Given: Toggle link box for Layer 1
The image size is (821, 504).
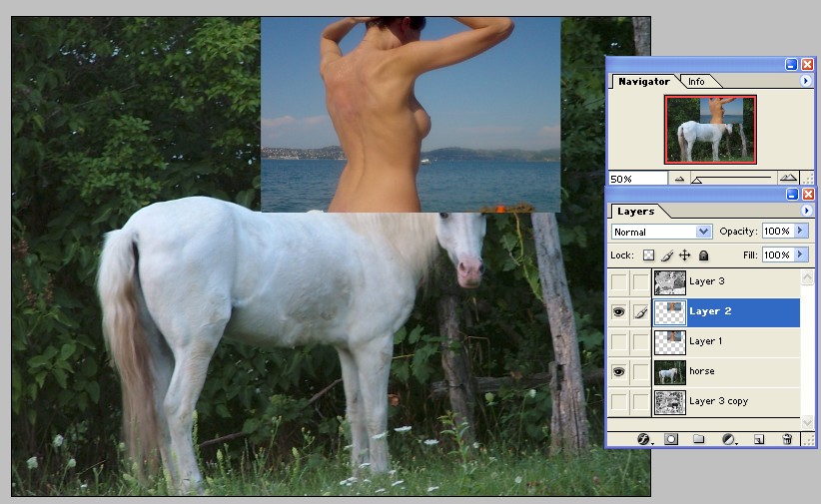Looking at the screenshot, I should 641,342.
